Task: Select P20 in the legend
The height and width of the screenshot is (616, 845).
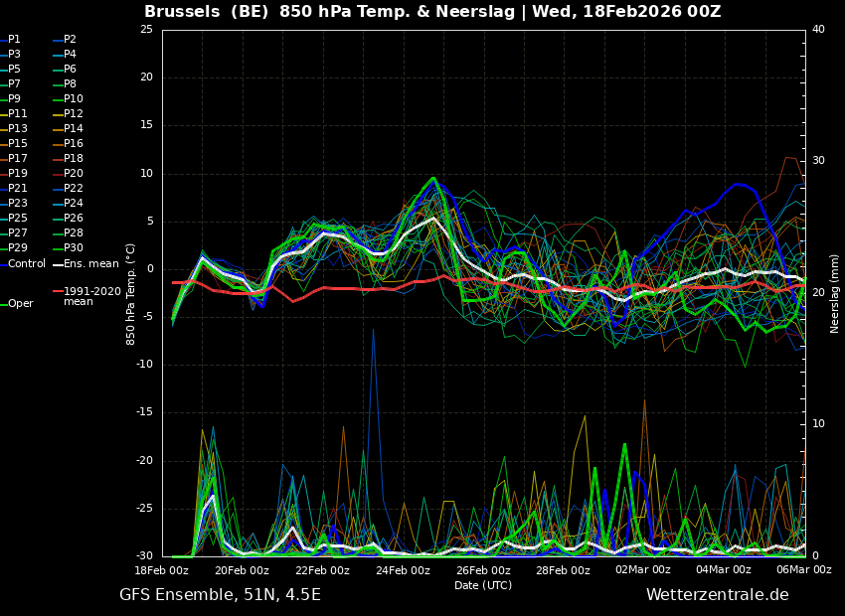Action: (74, 174)
